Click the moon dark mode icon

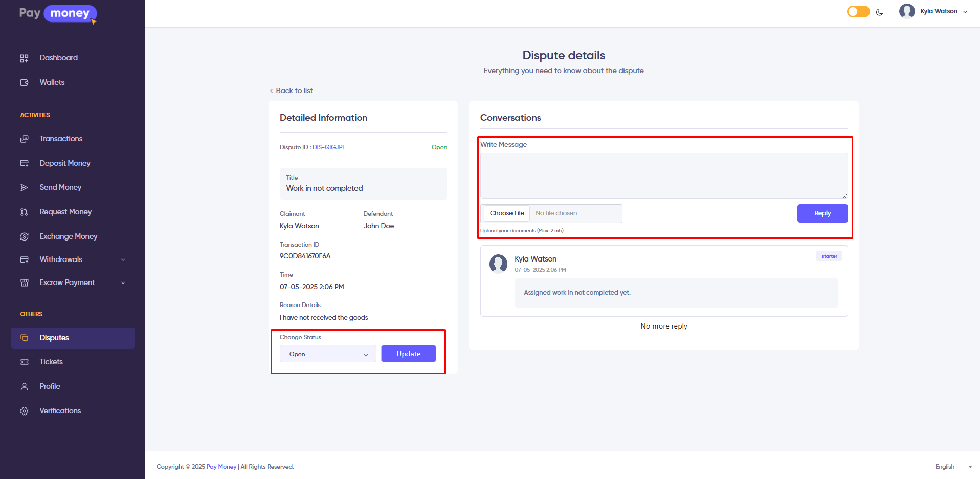click(x=880, y=12)
